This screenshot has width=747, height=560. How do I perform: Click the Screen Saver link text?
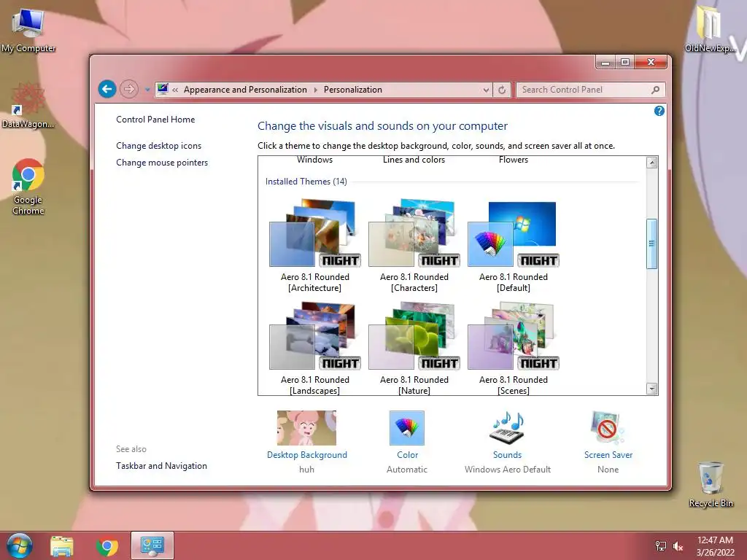[x=608, y=455]
